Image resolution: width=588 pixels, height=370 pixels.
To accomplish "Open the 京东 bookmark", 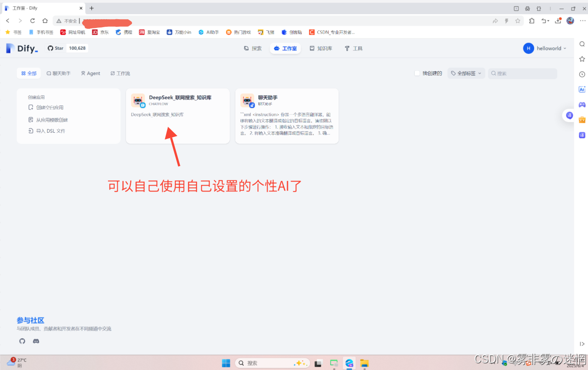I will pos(101,32).
